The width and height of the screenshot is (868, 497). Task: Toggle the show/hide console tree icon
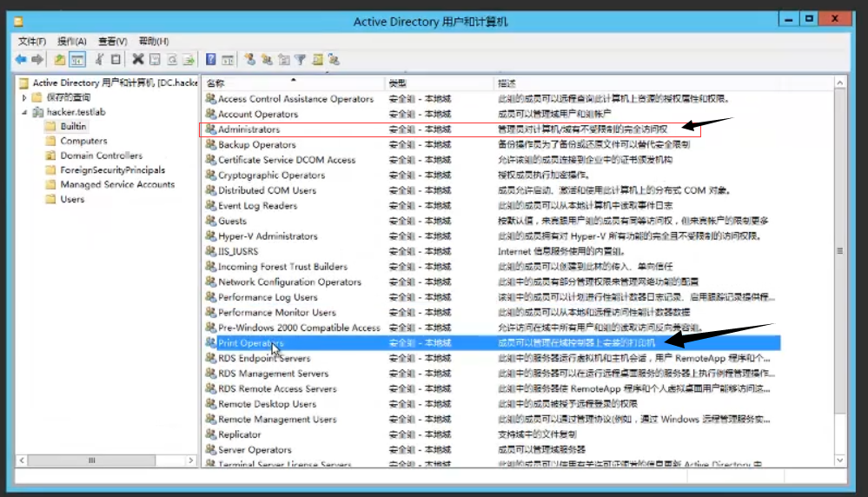point(77,59)
